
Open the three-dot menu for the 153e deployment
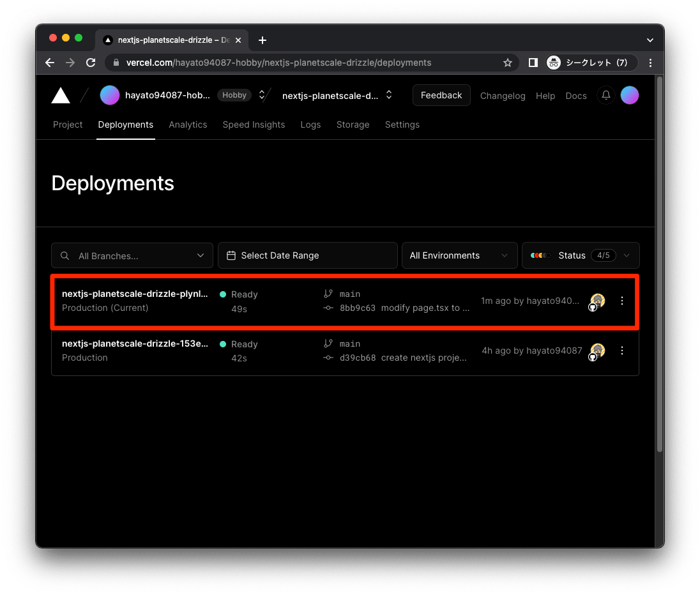click(x=622, y=351)
